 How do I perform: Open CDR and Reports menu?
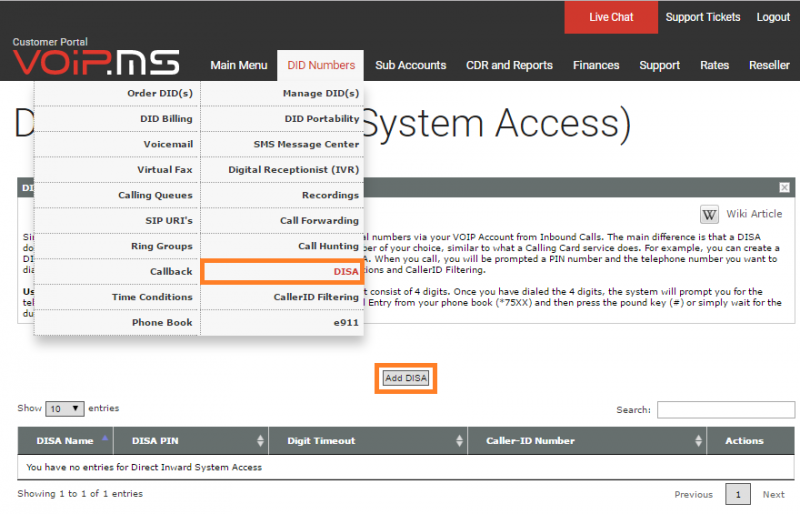509,65
